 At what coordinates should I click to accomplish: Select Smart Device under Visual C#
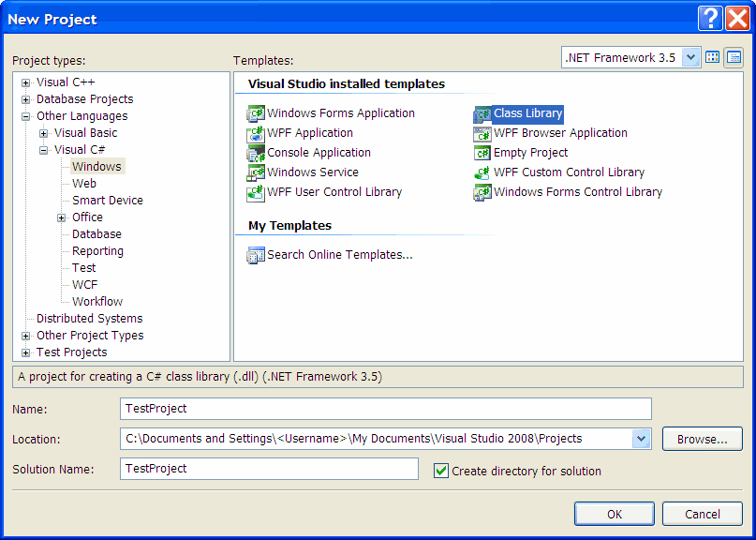[x=108, y=201]
